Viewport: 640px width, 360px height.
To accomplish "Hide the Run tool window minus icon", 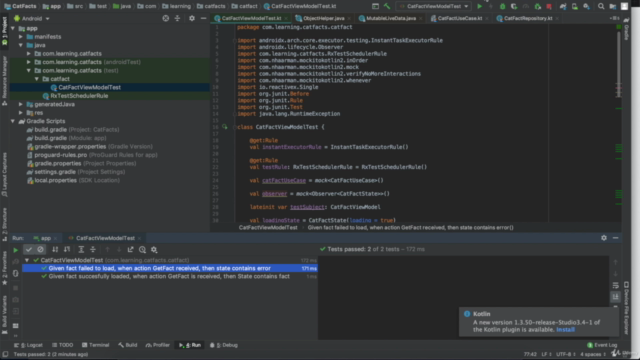I will [616, 238].
